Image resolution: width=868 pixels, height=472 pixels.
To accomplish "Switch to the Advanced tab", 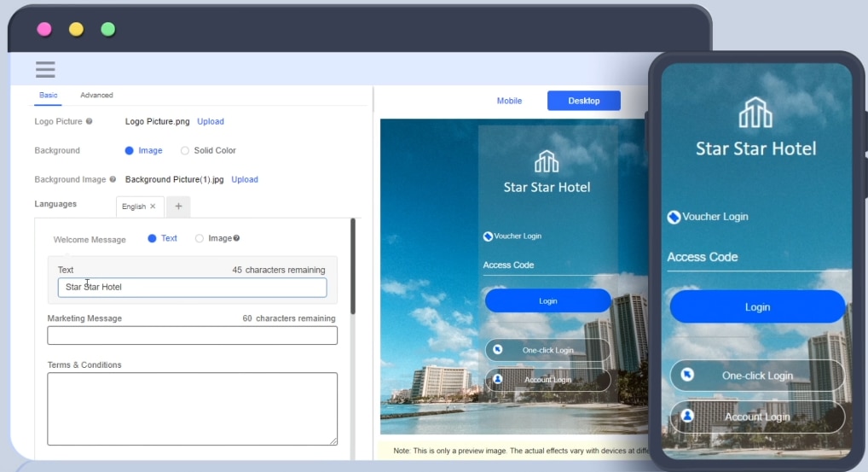I will pos(96,96).
